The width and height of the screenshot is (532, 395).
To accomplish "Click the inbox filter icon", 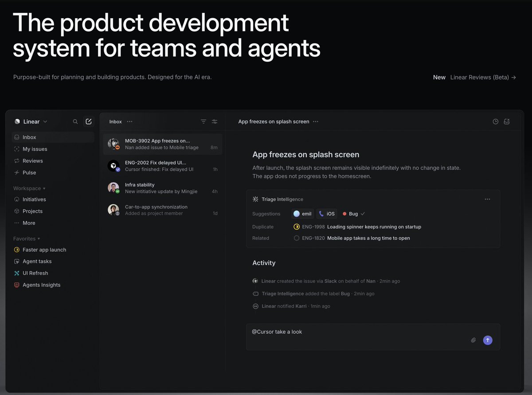I will [x=203, y=121].
